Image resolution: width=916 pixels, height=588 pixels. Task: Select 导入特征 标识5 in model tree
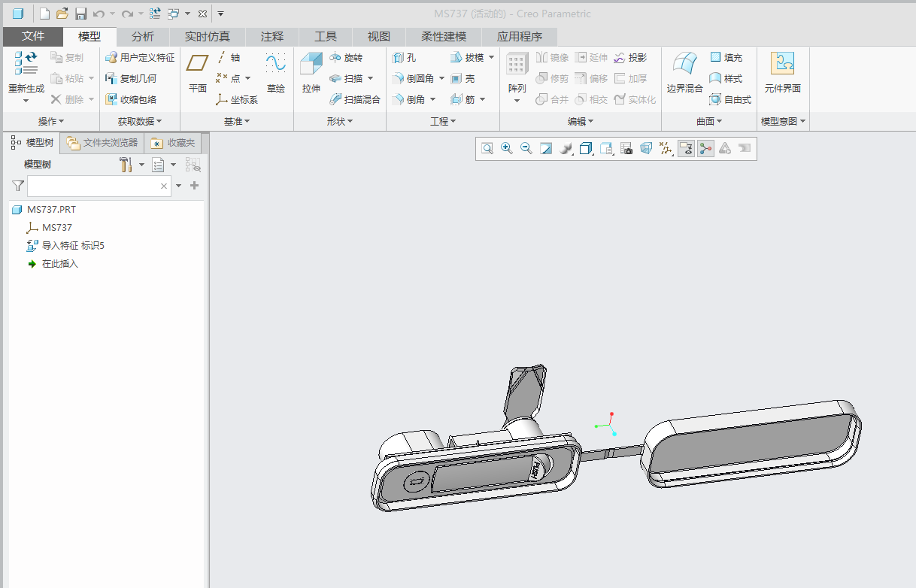click(65, 246)
